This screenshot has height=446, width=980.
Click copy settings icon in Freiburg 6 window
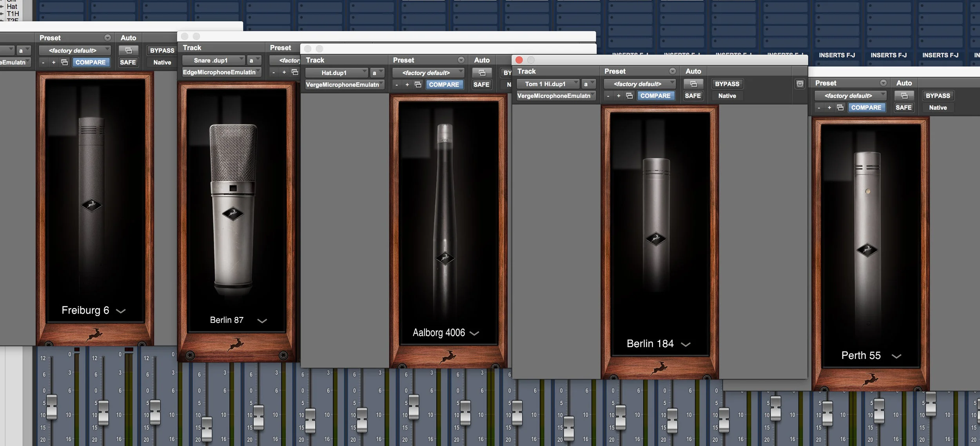(65, 62)
